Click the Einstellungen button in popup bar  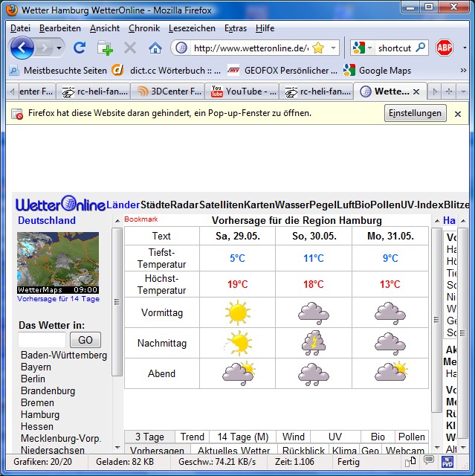pyautogui.click(x=416, y=113)
